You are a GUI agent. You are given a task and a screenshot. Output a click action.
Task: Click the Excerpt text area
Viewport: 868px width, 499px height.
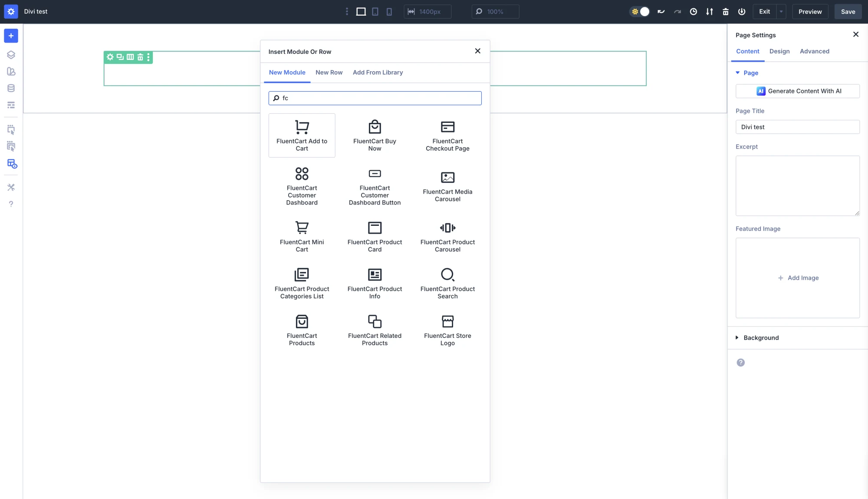(797, 186)
